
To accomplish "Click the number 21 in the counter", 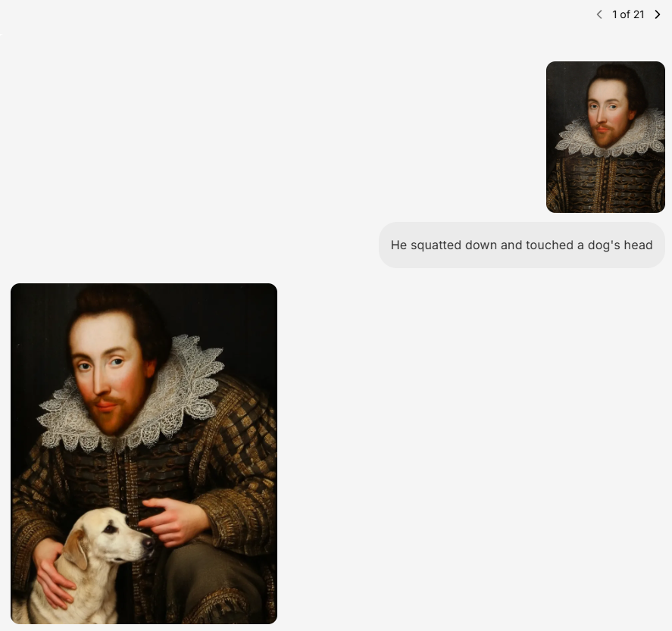I will (x=639, y=14).
